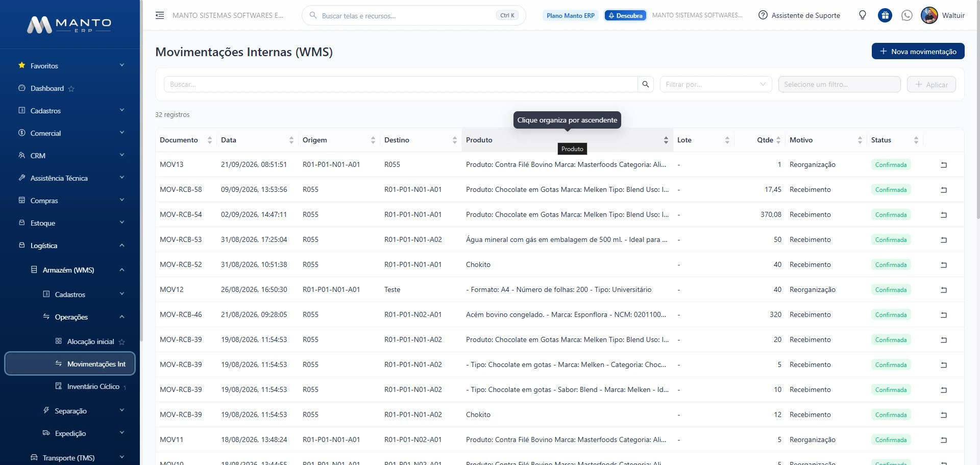
Task: Click the Assistente de Suporte help icon
Action: pyautogui.click(x=763, y=15)
